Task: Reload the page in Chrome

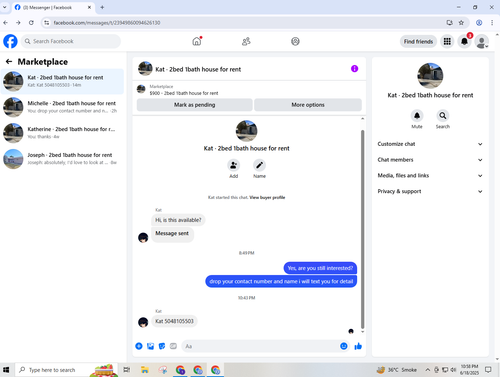Action: click(31, 23)
